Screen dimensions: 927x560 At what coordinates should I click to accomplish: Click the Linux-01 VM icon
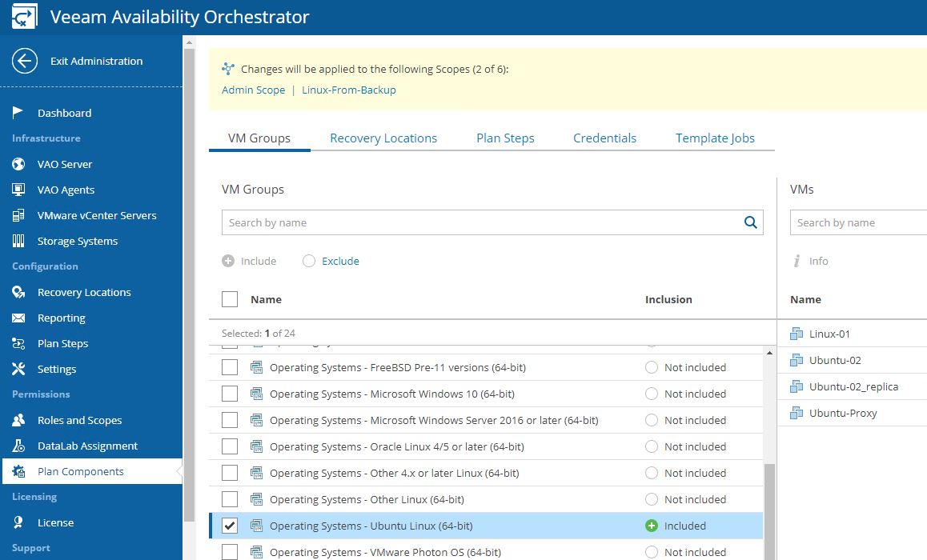coord(797,334)
